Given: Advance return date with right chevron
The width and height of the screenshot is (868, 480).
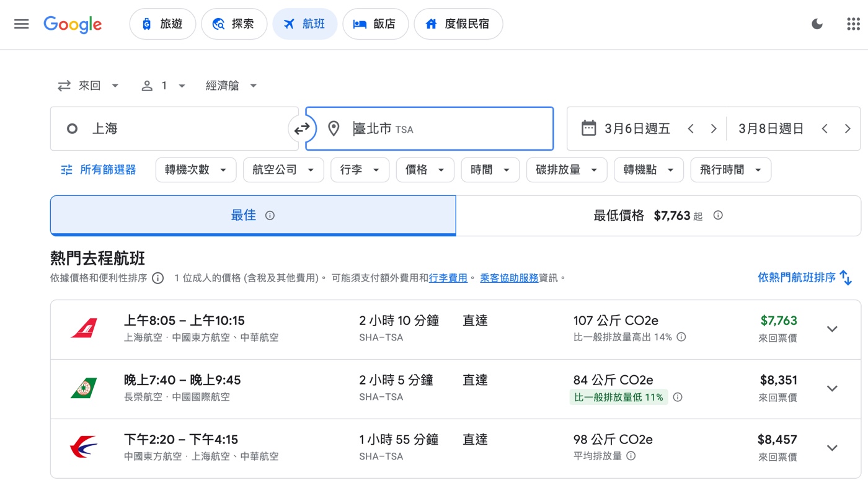Looking at the screenshot, I should (848, 128).
